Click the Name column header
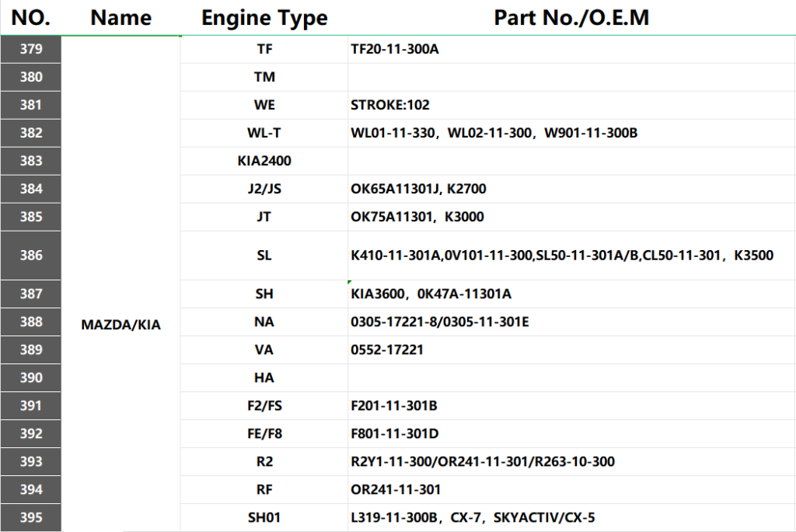 tap(120, 18)
